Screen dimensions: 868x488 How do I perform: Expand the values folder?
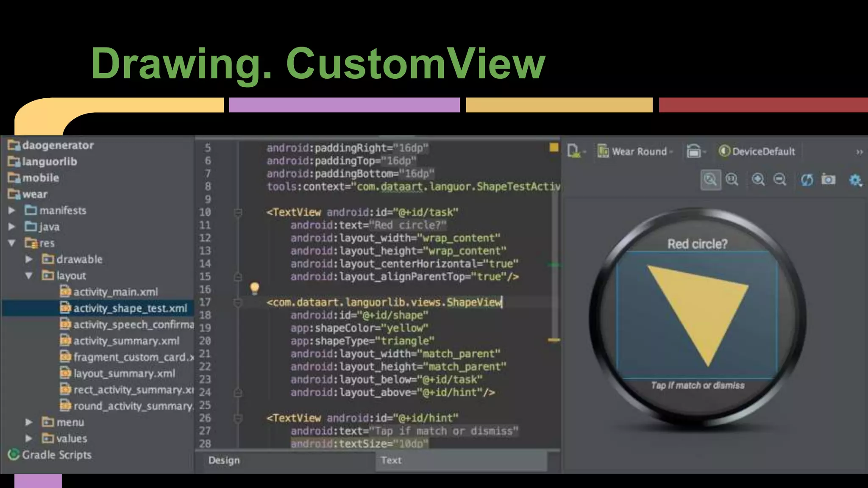tap(29, 438)
